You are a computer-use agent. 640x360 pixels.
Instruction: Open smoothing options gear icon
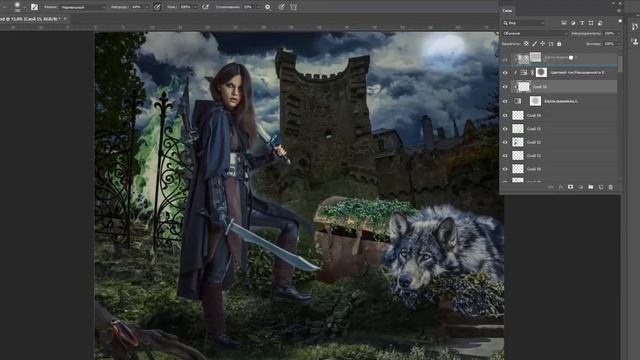pyautogui.click(x=267, y=7)
